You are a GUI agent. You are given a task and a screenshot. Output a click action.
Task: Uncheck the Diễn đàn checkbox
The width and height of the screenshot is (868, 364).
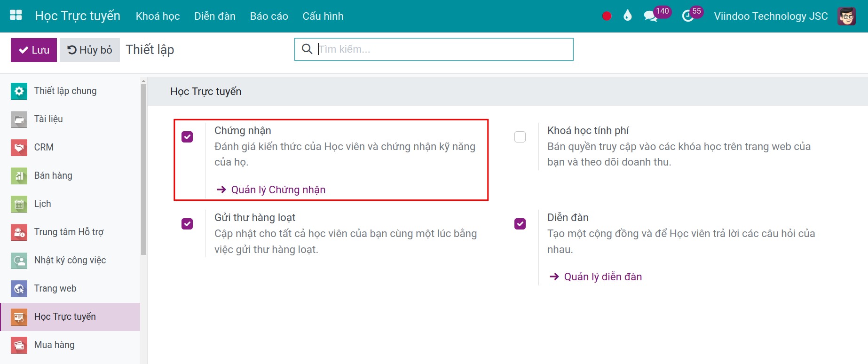[x=520, y=224]
